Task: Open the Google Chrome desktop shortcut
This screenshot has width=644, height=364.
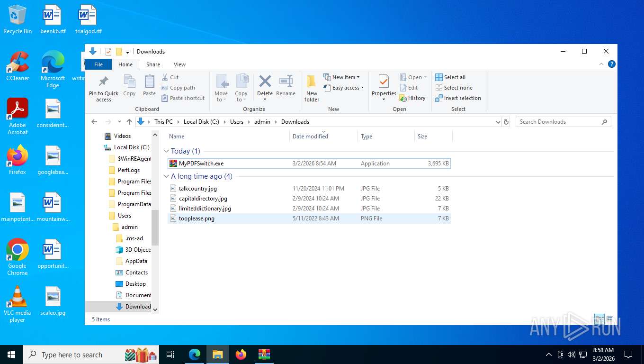Action: [18, 257]
